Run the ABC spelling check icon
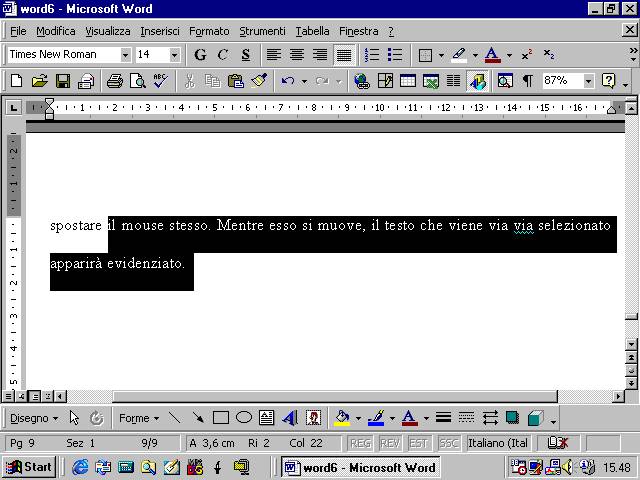Viewport: 640px width, 480px height. point(160,81)
